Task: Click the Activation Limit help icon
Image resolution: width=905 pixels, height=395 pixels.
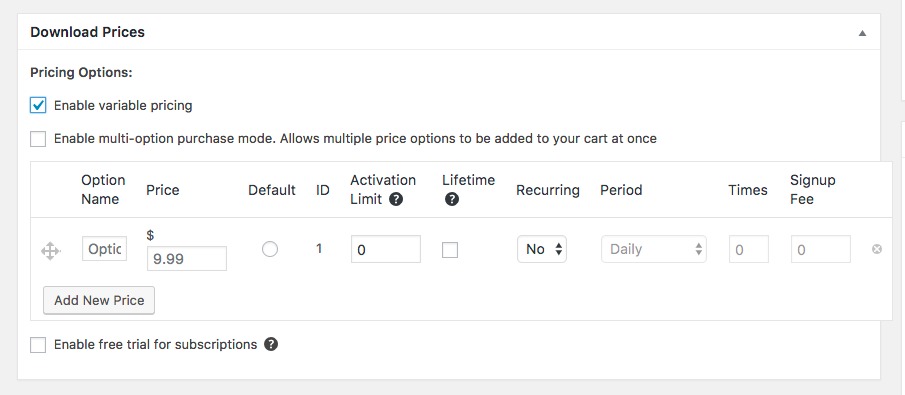Action: coord(396,199)
